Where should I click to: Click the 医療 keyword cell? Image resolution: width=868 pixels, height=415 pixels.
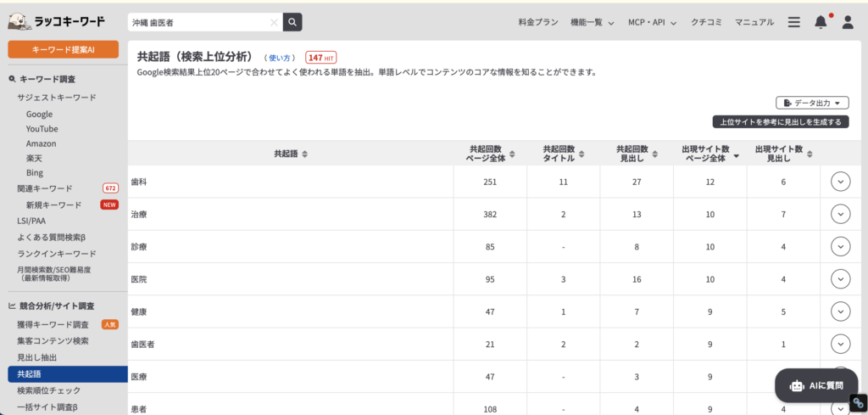[x=291, y=377]
